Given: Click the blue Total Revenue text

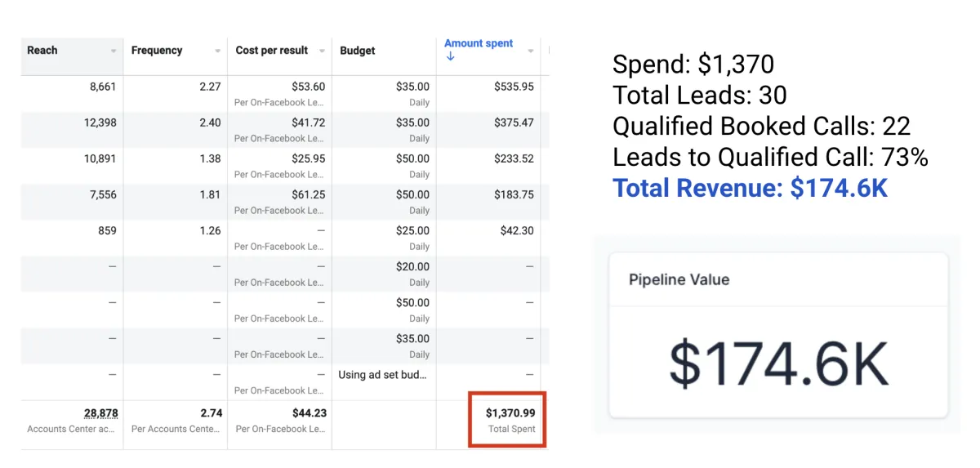Looking at the screenshot, I should pyautogui.click(x=750, y=189).
